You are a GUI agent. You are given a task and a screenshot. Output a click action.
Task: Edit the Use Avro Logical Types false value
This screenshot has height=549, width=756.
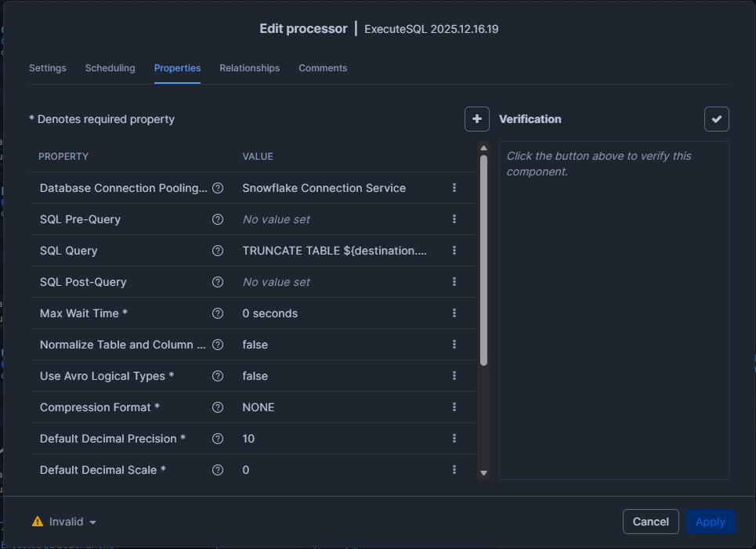tap(255, 376)
